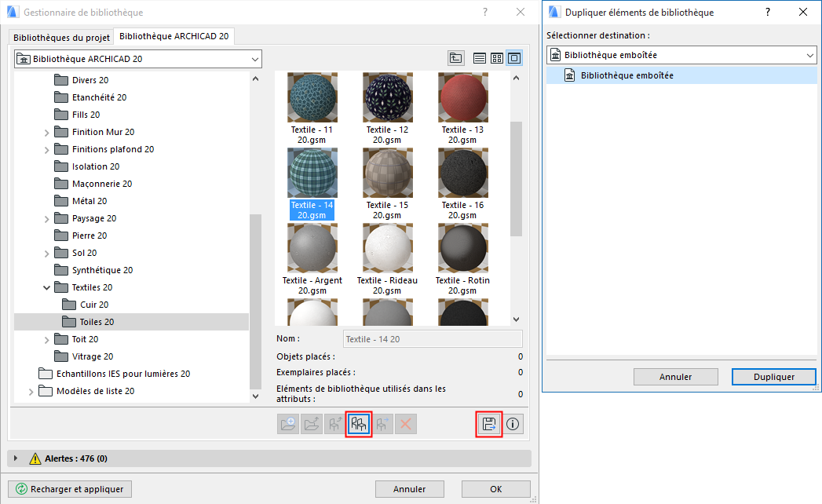Expand the Sol 20 folder
Screen dimensions: 822x504
click(x=46, y=254)
